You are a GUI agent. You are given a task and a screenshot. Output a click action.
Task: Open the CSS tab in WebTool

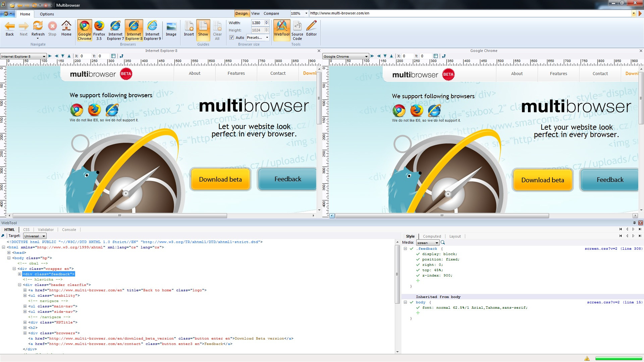coord(26,230)
